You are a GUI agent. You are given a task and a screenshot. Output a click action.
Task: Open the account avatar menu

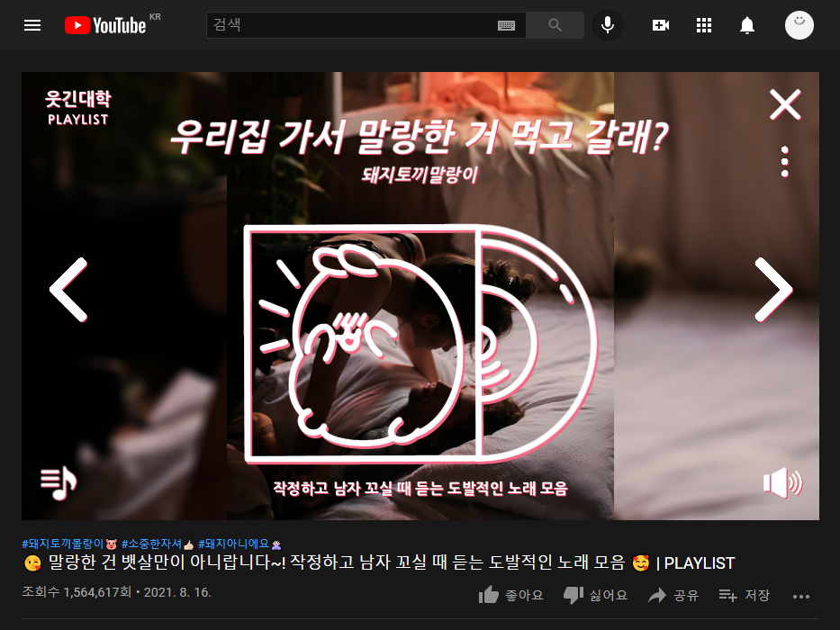[x=799, y=25]
